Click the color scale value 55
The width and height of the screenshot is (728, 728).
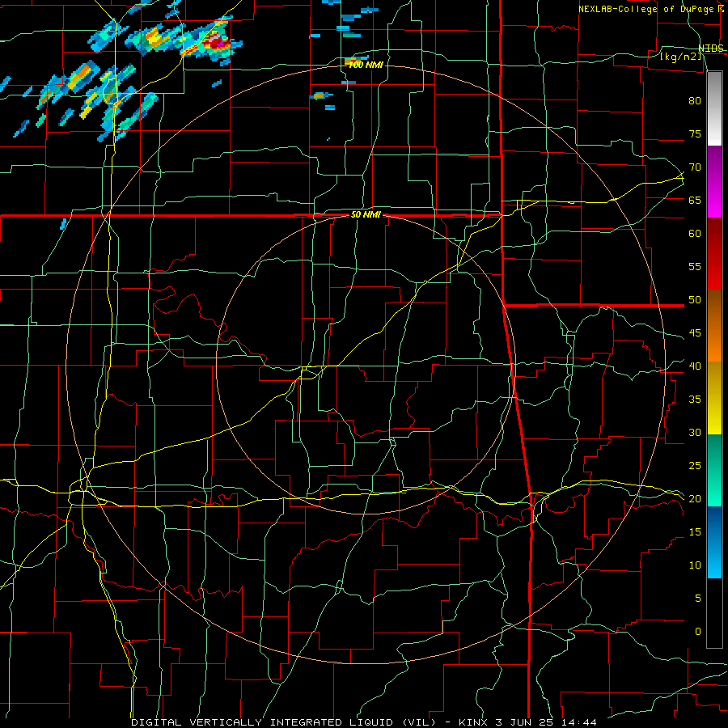695,266
